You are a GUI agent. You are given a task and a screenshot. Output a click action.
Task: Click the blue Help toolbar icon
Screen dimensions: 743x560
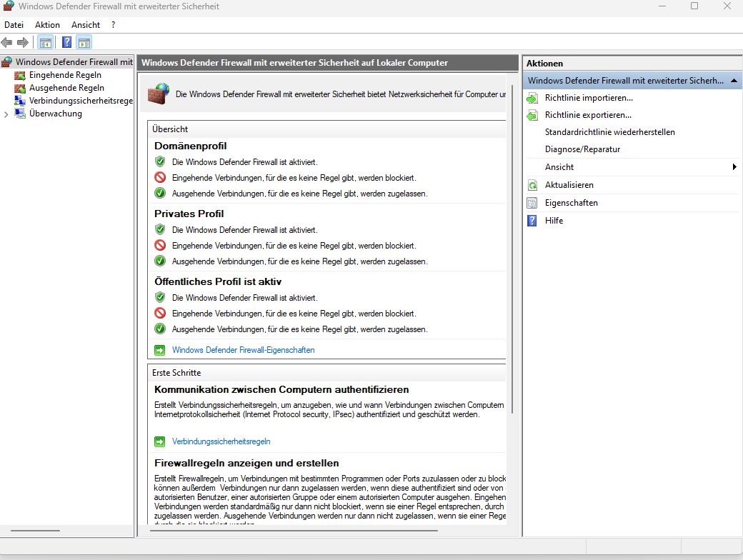66,43
